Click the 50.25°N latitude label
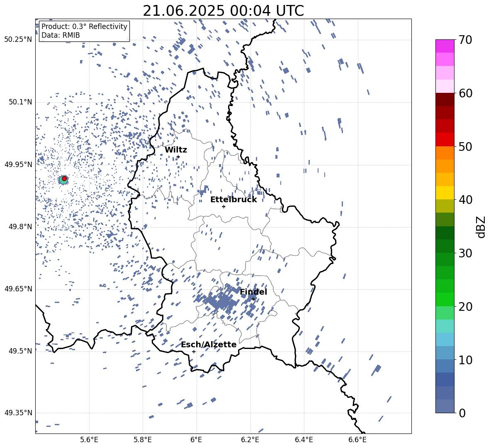The height and width of the screenshot is (448, 491). tap(18, 40)
